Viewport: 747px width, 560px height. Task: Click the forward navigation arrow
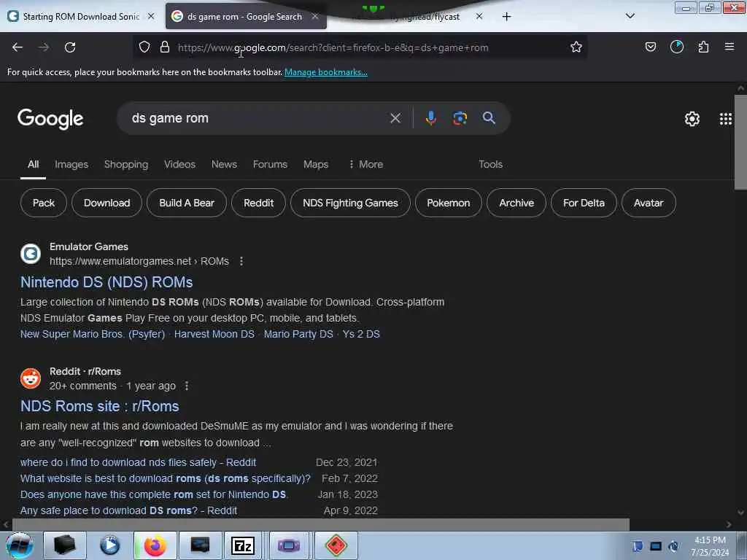44,47
